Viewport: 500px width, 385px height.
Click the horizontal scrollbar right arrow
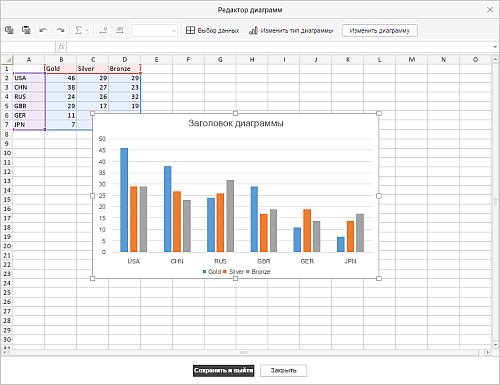click(x=488, y=352)
